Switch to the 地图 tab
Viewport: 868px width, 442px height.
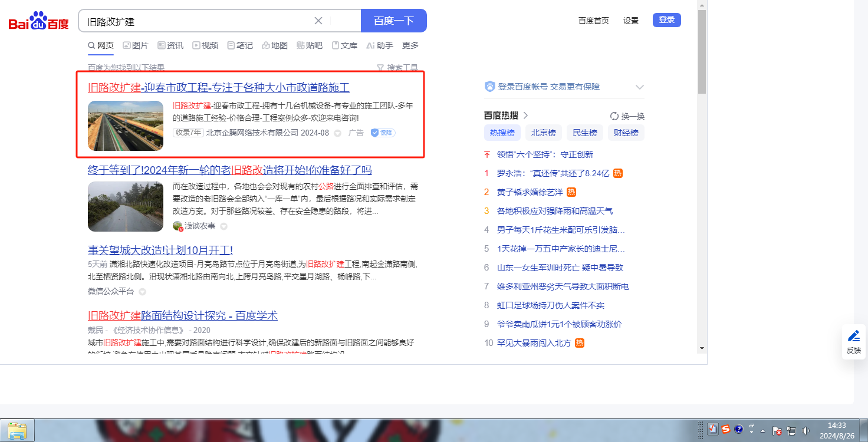275,45
